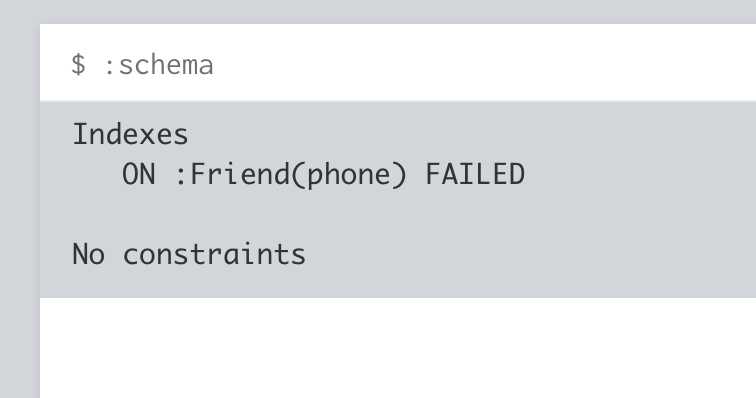Screen dimensions: 756x398
Task: Click the phone property in parentheses
Action: point(349,177)
